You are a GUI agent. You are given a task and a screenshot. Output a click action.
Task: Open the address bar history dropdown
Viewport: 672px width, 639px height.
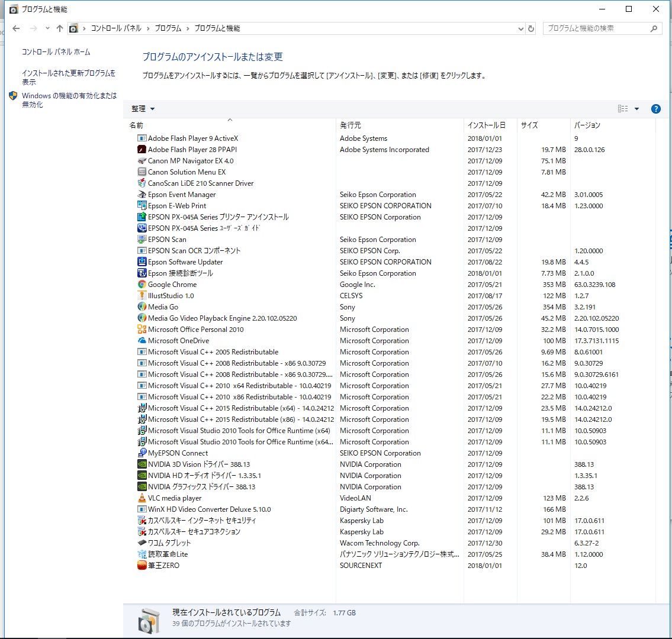[x=520, y=28]
